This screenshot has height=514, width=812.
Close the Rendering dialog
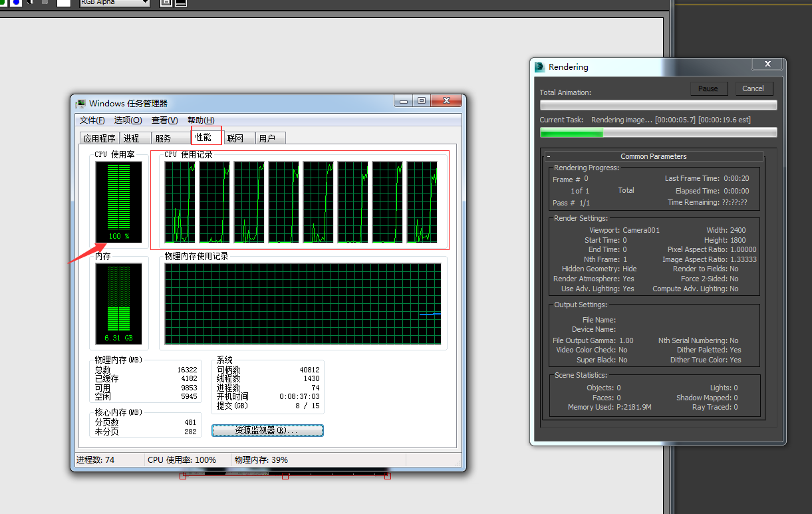point(767,64)
